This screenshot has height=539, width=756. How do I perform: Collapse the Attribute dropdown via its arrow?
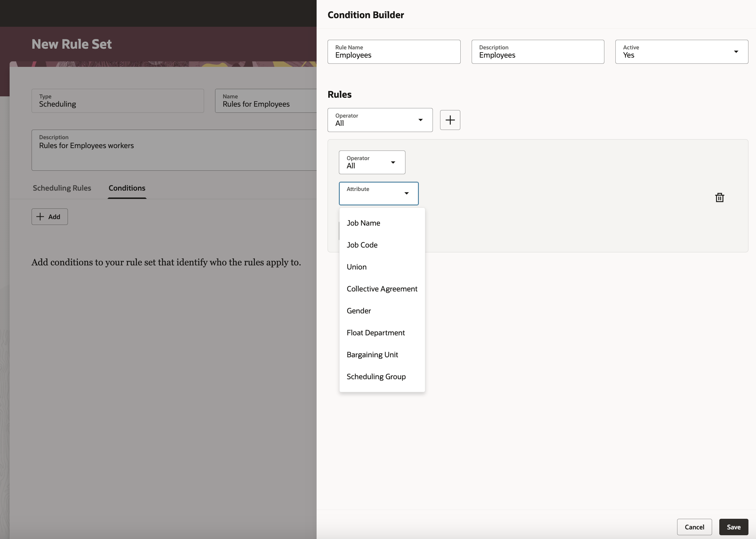(x=406, y=193)
